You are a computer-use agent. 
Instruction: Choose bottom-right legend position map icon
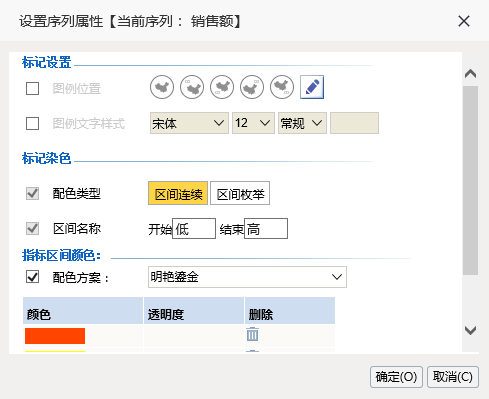pyautogui.click(x=282, y=87)
